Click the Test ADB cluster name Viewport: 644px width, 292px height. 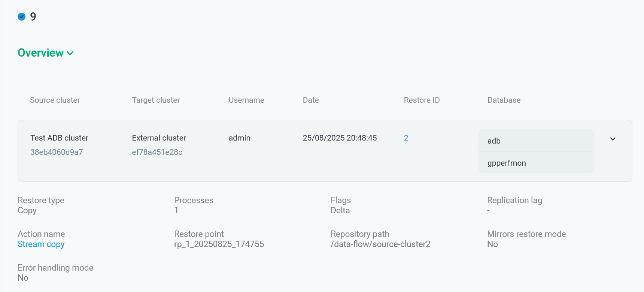(x=59, y=138)
